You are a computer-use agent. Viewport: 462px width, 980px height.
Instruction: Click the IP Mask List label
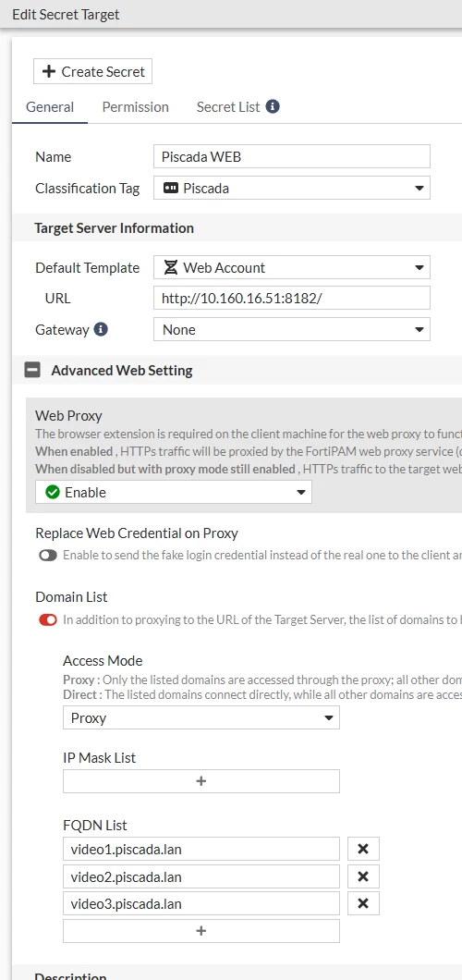(99, 757)
